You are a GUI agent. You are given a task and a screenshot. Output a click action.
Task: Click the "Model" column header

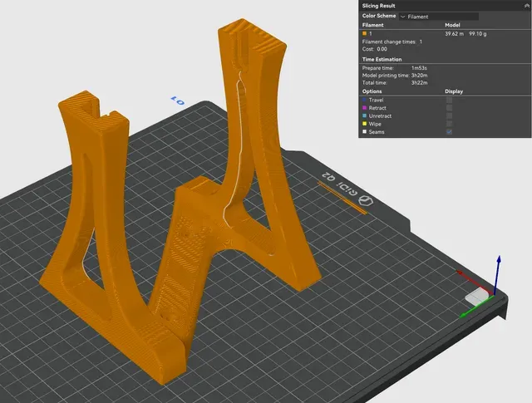tap(452, 25)
